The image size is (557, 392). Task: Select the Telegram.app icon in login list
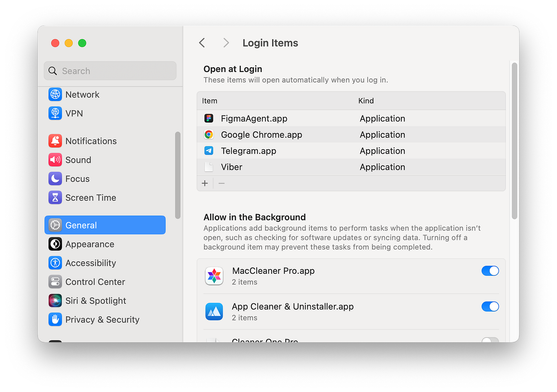click(x=209, y=151)
